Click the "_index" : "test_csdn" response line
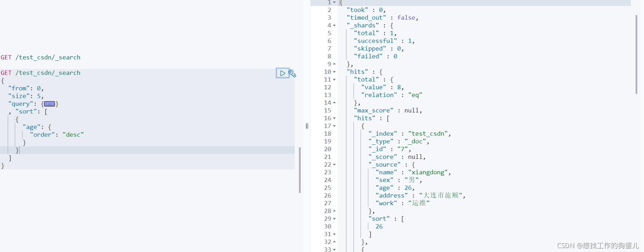Image resolution: width=644 pixels, height=252 pixels. (x=409, y=134)
